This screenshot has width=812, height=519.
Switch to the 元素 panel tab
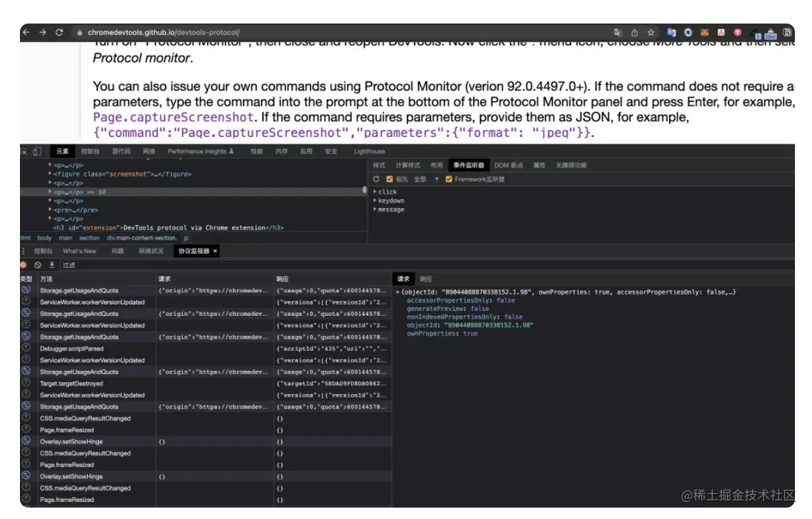point(62,151)
